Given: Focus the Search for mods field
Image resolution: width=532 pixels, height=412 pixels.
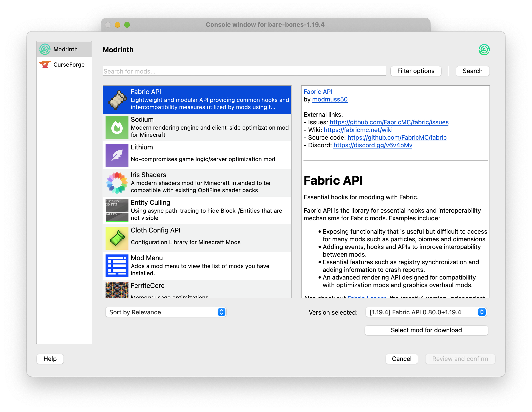Looking at the screenshot, I should (x=244, y=71).
